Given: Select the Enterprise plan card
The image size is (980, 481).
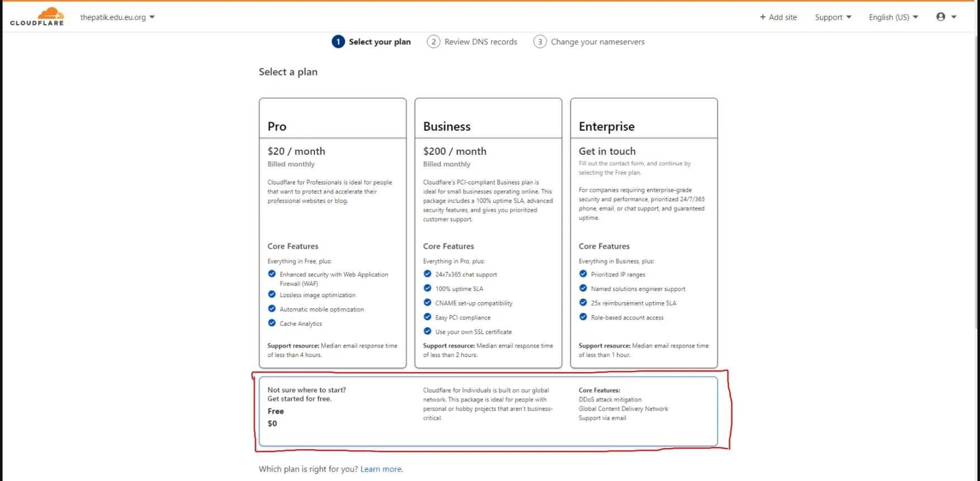Looking at the screenshot, I should (644, 233).
